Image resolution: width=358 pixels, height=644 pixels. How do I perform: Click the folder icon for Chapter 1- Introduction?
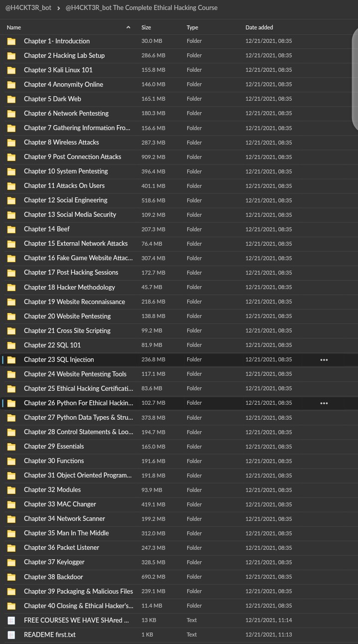[x=11, y=41]
